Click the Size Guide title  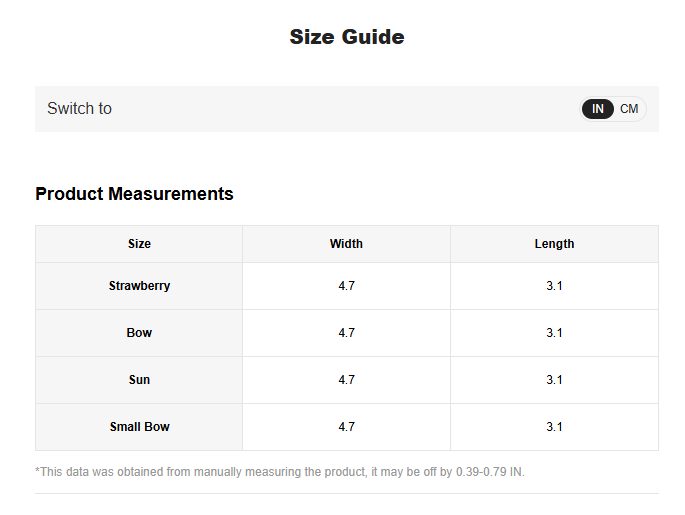coord(347,37)
